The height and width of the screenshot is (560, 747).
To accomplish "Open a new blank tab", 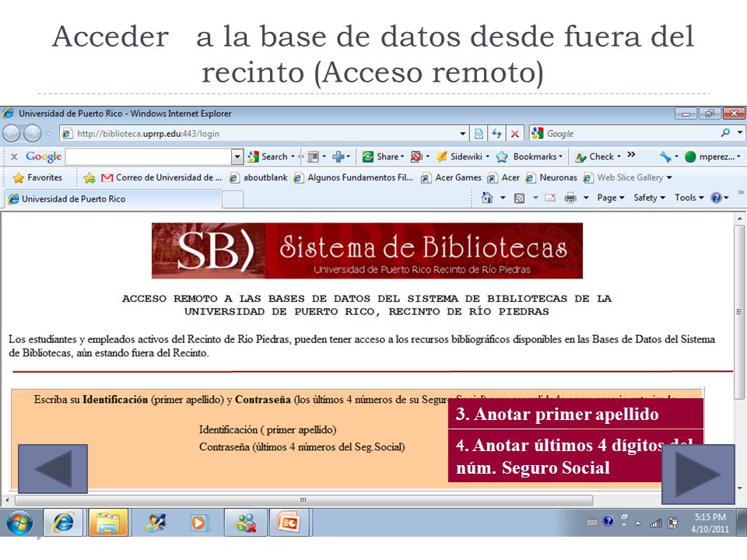I will (233, 200).
